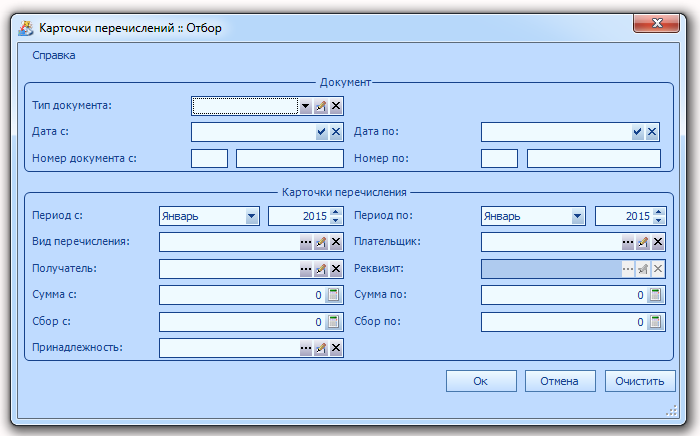Open the Плательщик lookup with ellipsis

click(x=628, y=242)
